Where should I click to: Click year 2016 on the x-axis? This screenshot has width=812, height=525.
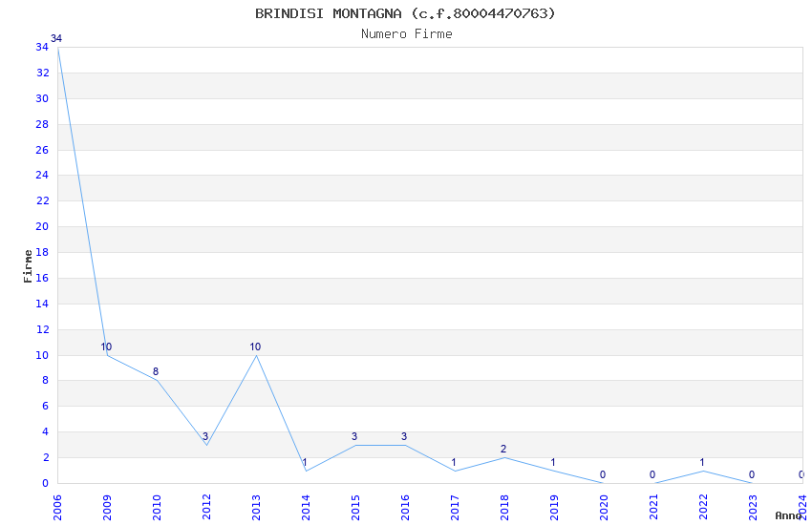[x=405, y=508]
